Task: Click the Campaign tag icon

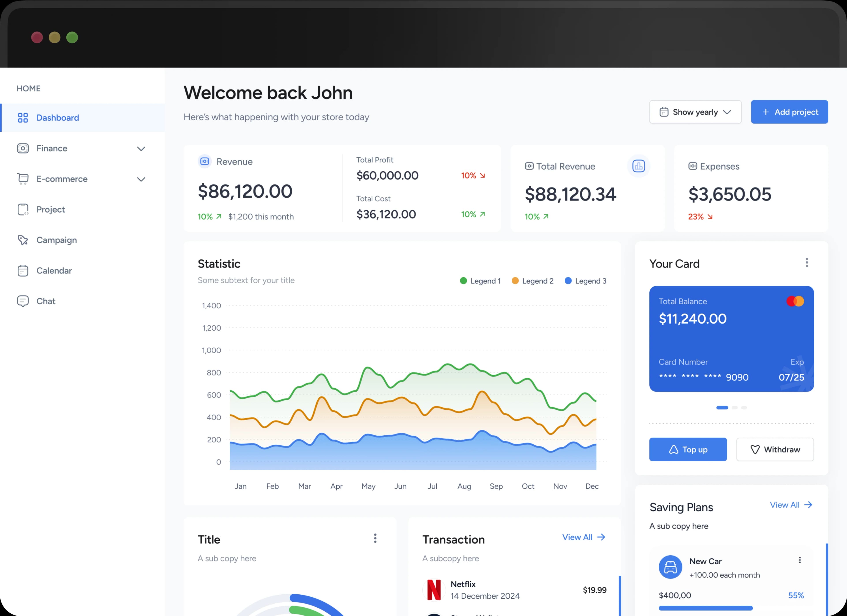Action: (23, 240)
